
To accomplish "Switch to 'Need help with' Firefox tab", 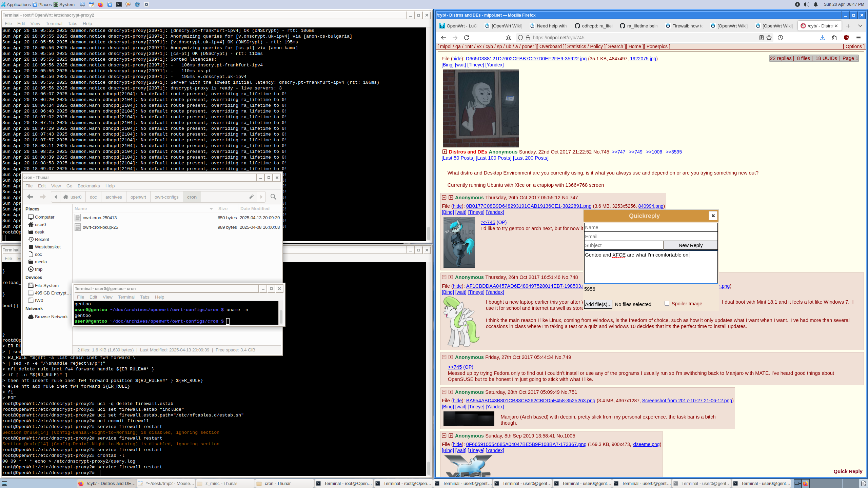I will [549, 26].
